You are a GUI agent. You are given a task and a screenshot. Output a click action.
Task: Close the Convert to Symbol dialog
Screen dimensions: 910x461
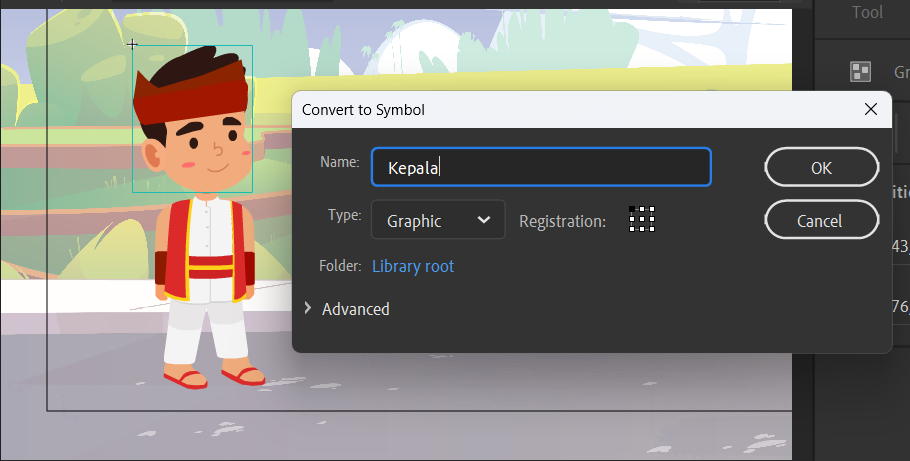[x=871, y=109]
